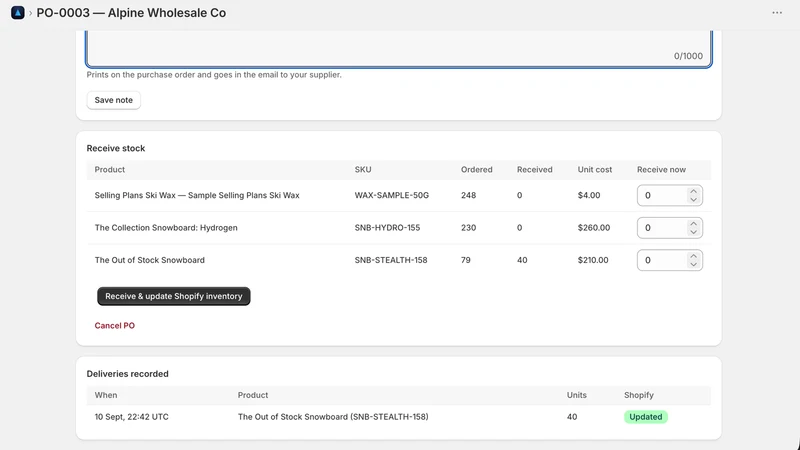Save the supplier note
Viewport: 800px width, 450px height.
point(114,100)
